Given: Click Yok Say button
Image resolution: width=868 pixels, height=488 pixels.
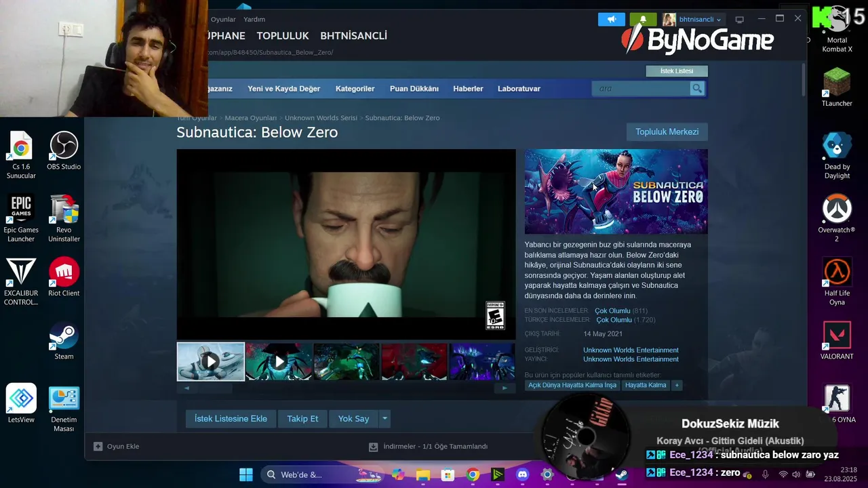Looking at the screenshot, I should point(353,419).
